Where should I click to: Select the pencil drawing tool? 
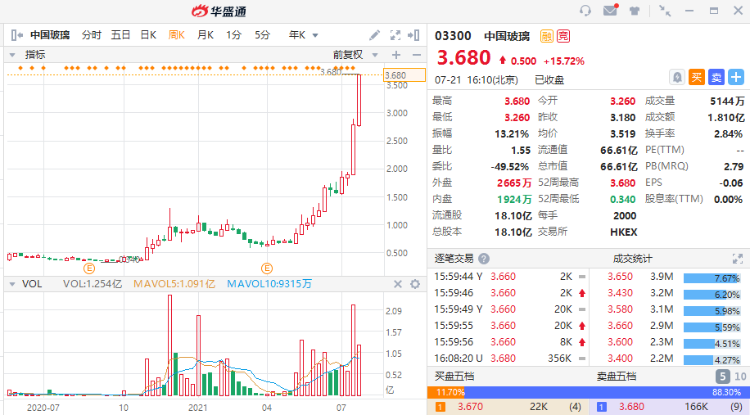(375, 35)
